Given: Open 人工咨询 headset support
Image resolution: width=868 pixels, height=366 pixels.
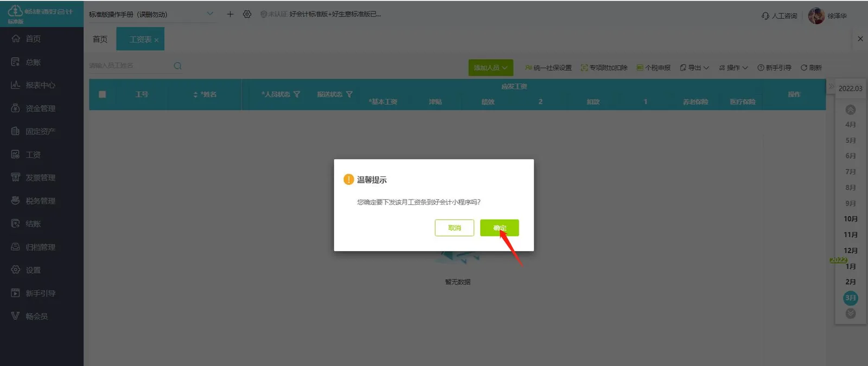Looking at the screenshot, I should 779,16.
